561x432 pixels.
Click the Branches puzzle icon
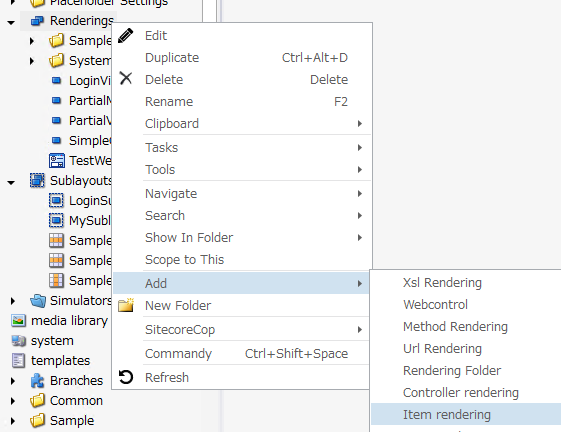pos(37,380)
